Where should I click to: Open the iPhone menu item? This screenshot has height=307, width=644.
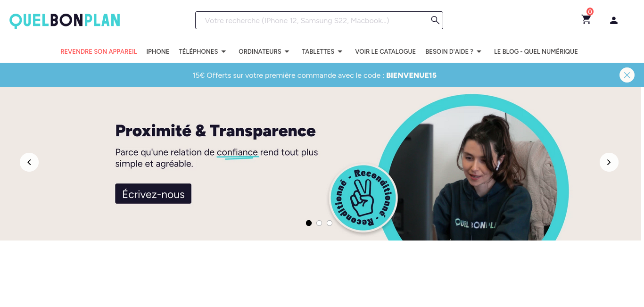coord(158,51)
